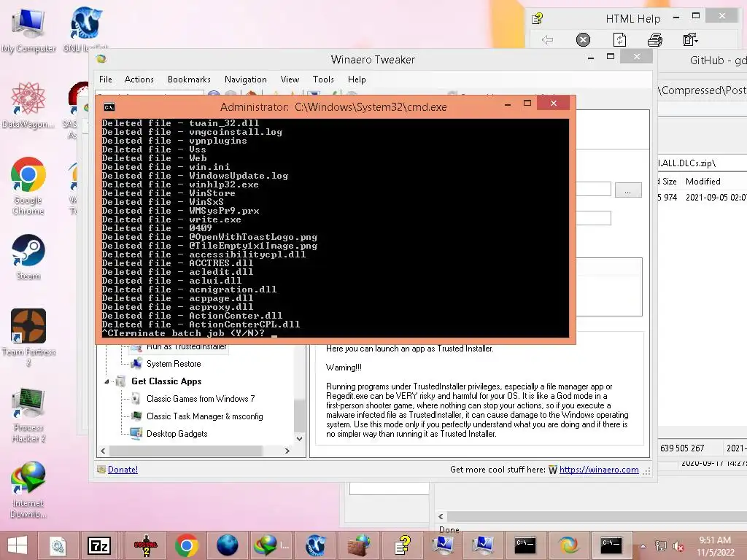Image resolution: width=747 pixels, height=560 pixels.
Task: Click the firewall brick wall taskbar icon
Action: pos(358,545)
